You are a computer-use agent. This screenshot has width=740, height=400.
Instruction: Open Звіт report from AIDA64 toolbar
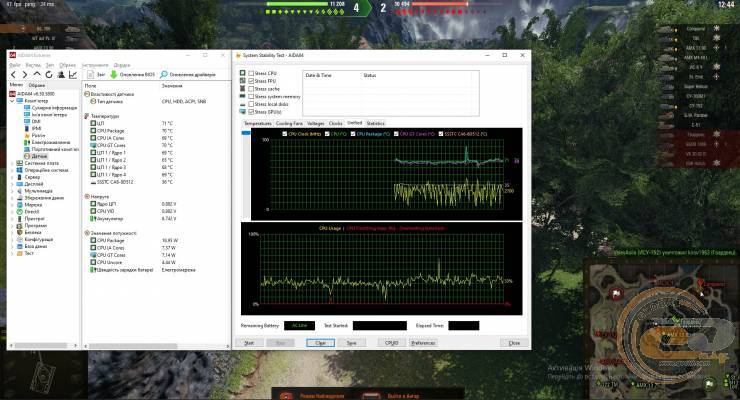point(96,75)
